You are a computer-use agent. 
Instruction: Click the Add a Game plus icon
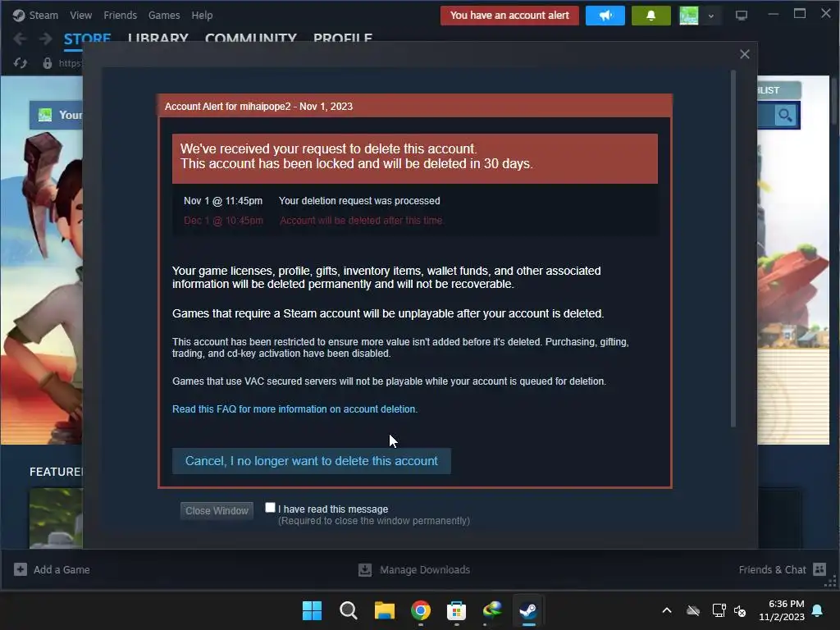(21, 569)
